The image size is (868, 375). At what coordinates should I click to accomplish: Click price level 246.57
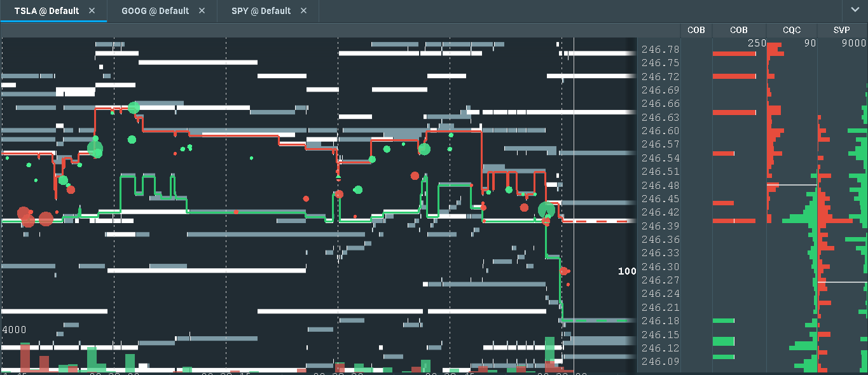[660, 144]
